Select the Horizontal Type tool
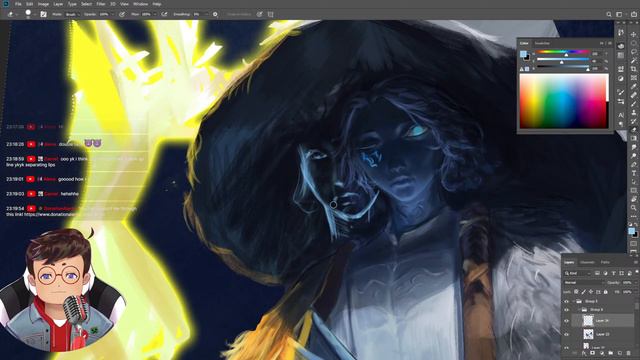640x360 pixels. [633, 173]
